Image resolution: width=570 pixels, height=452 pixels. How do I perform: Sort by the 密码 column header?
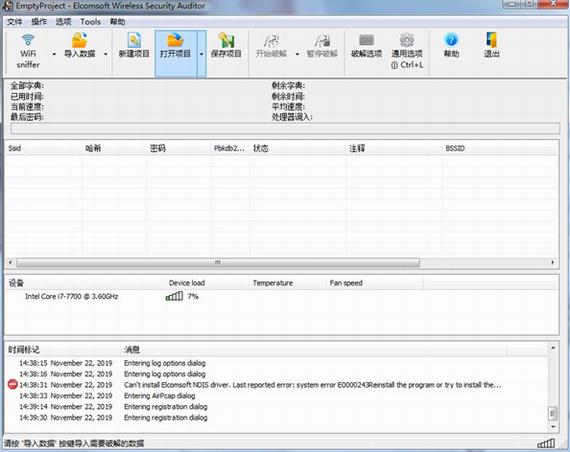(x=179, y=148)
